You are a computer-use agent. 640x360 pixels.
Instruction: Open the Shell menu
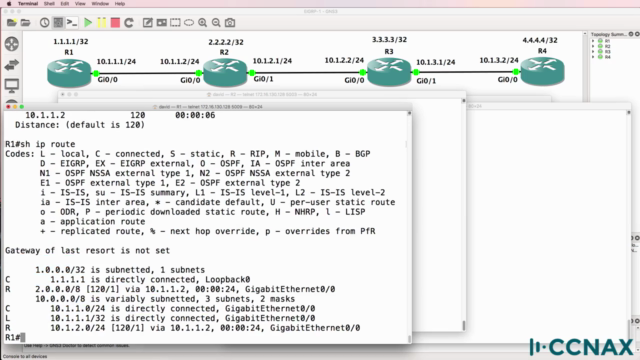[49, 4]
